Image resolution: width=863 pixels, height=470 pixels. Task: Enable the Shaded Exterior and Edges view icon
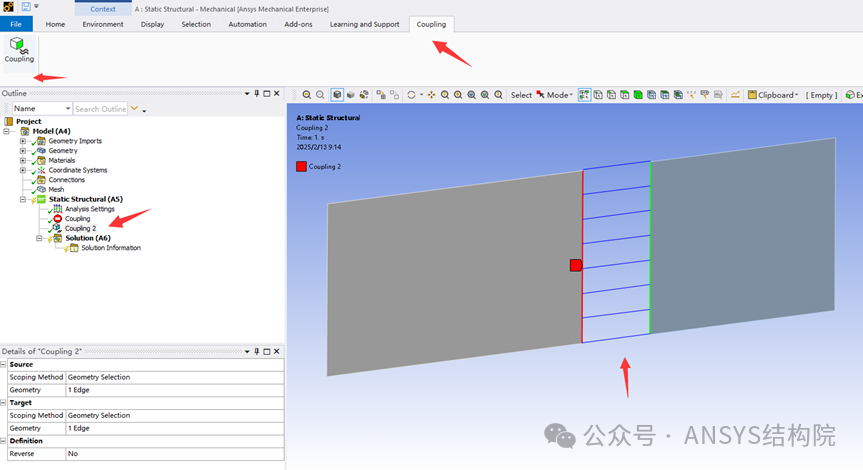point(337,95)
